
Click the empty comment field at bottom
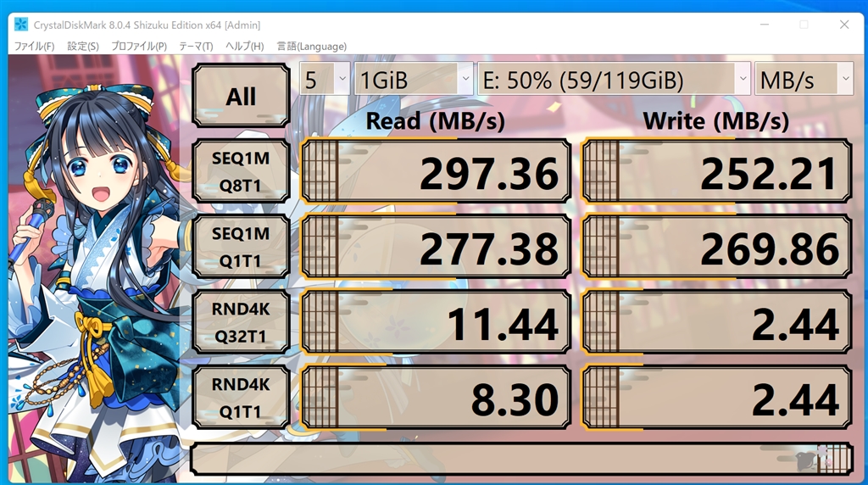coord(521,459)
